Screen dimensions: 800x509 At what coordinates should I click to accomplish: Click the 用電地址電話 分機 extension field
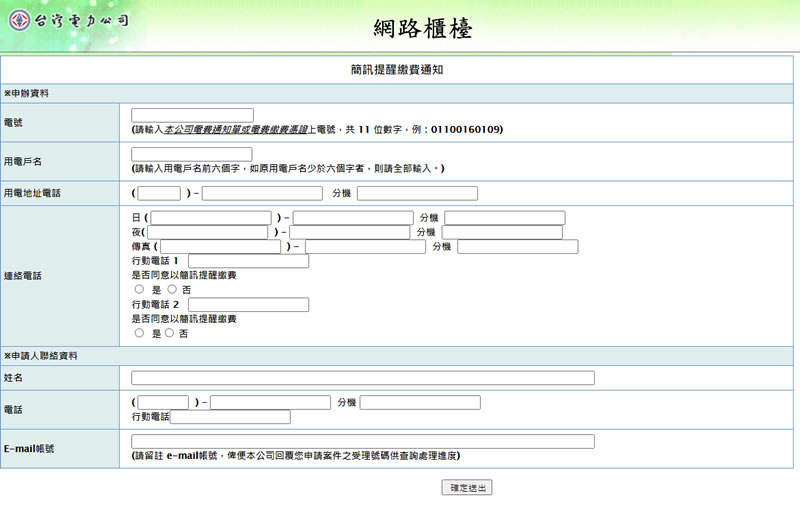click(417, 193)
